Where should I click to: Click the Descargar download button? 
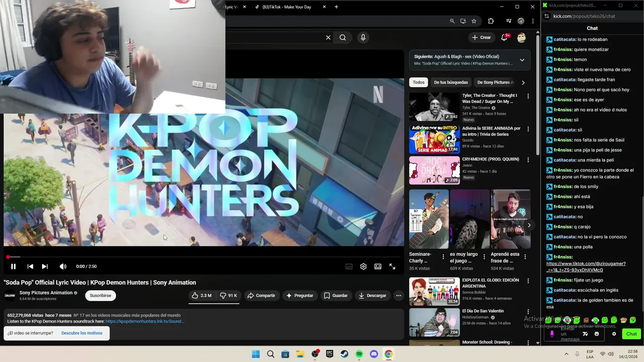[x=372, y=296]
